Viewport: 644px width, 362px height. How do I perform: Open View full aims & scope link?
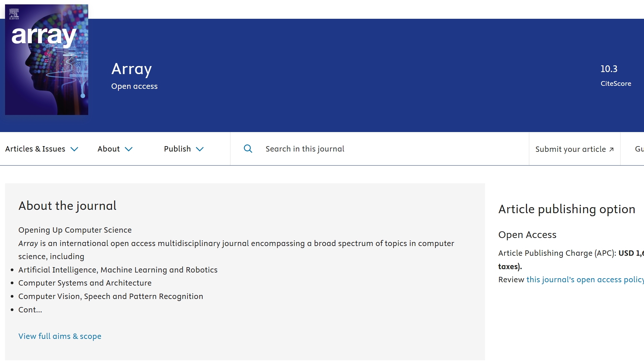60,336
